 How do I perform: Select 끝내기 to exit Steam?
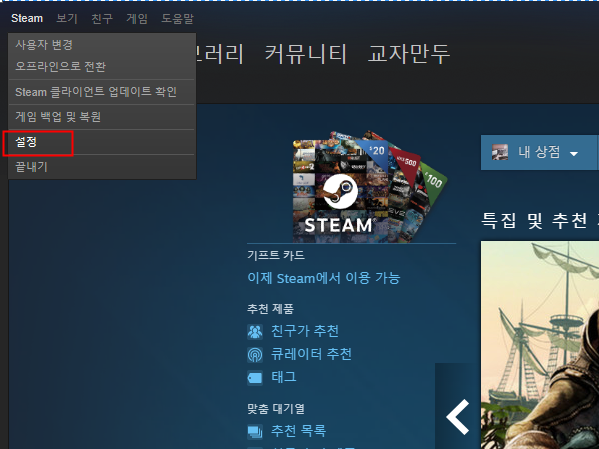pos(102,167)
